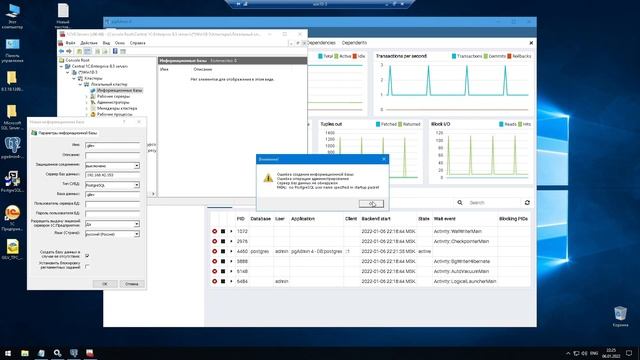Open the Корзина recycle bin icon
640x360 pixels.
pyautogui.click(x=620, y=316)
